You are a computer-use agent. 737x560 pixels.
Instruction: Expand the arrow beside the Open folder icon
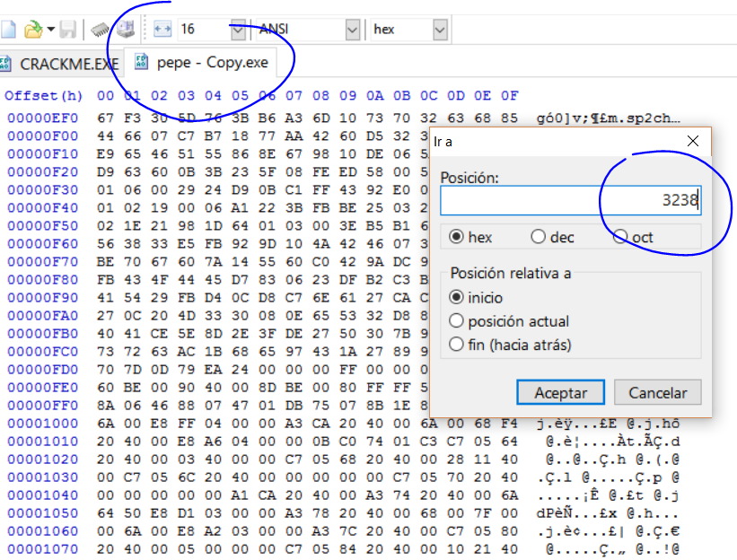(x=51, y=30)
